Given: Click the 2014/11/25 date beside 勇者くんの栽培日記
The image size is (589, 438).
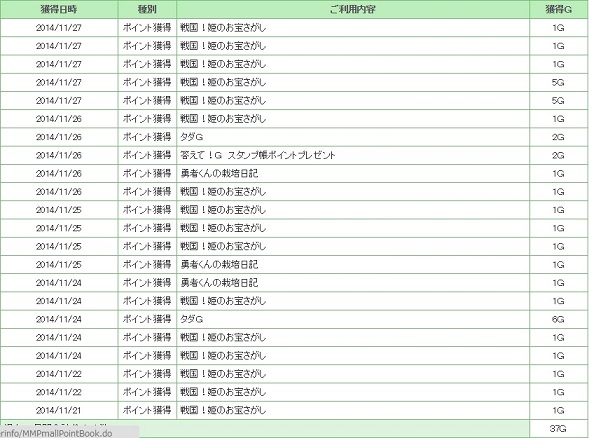Looking at the screenshot, I should click(x=59, y=264).
